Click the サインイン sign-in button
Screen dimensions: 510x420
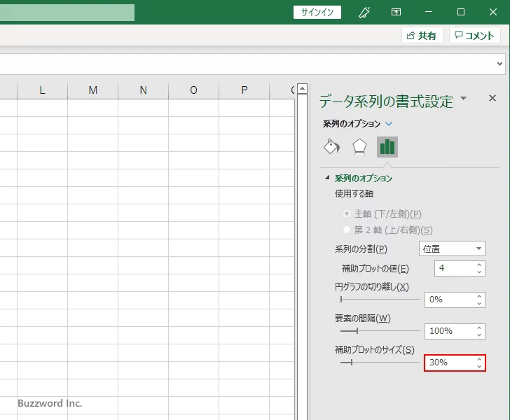[317, 12]
